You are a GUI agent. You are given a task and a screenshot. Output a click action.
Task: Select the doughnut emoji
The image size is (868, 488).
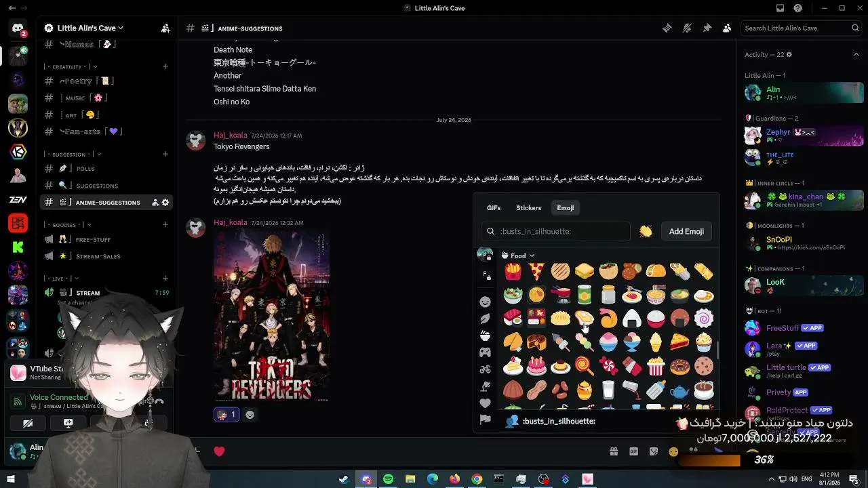tap(679, 366)
